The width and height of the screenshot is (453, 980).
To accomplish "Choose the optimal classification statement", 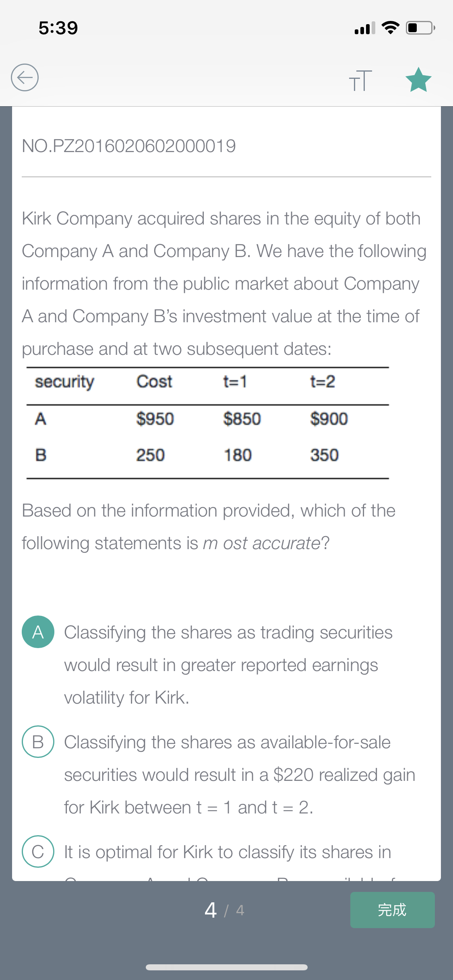I will tap(228, 861).
